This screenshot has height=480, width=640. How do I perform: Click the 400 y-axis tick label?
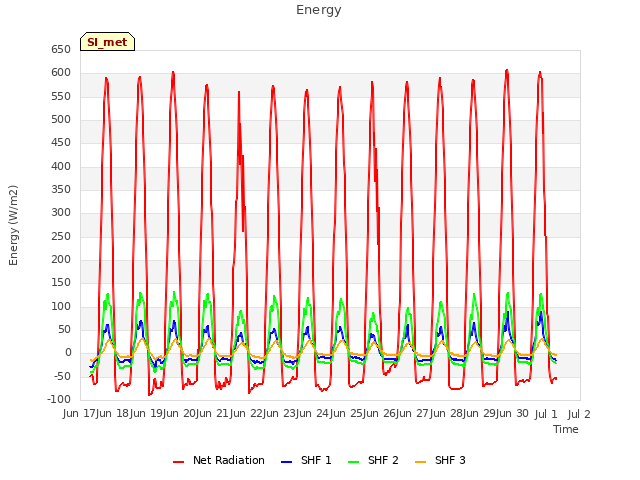[61, 167]
